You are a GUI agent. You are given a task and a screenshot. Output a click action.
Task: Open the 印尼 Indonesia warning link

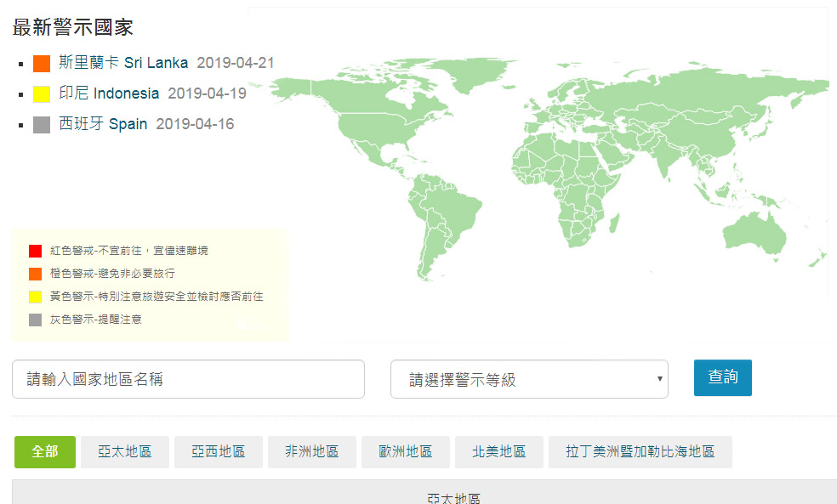(x=109, y=93)
